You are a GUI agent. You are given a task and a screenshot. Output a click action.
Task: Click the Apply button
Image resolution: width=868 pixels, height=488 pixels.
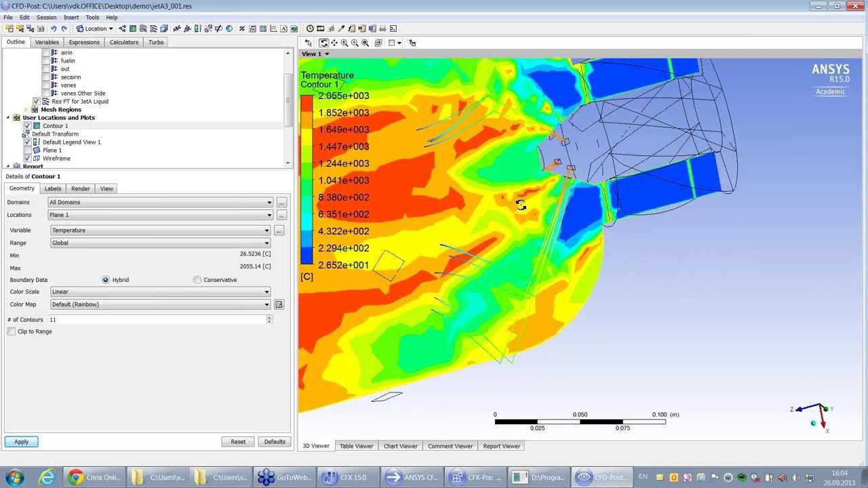coord(21,442)
